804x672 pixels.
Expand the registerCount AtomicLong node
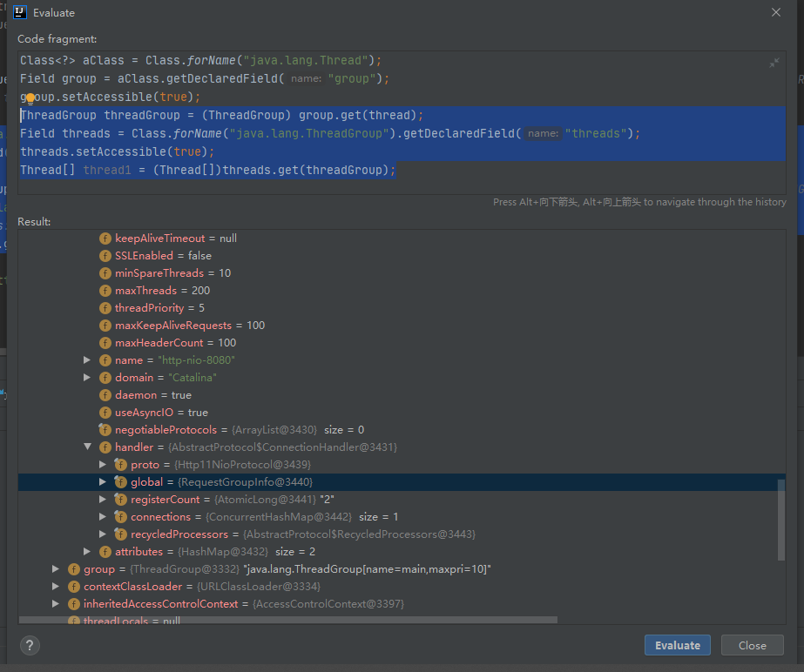[103, 500]
